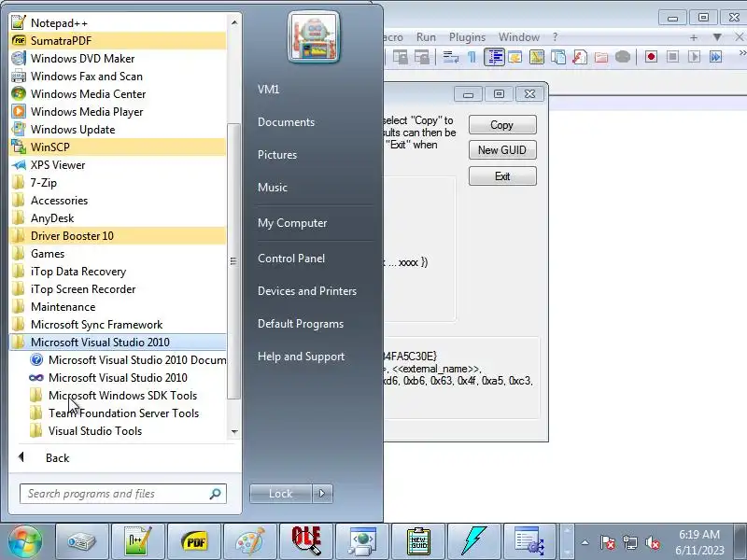Click the function list toolbar icon
The height and width of the screenshot is (560, 747).
(x=580, y=57)
